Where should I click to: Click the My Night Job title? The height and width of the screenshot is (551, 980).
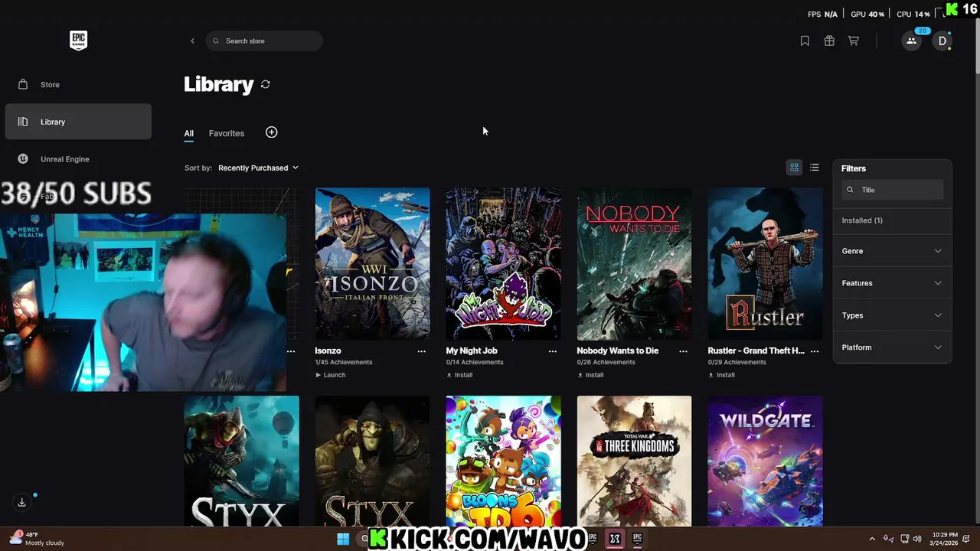tap(472, 350)
